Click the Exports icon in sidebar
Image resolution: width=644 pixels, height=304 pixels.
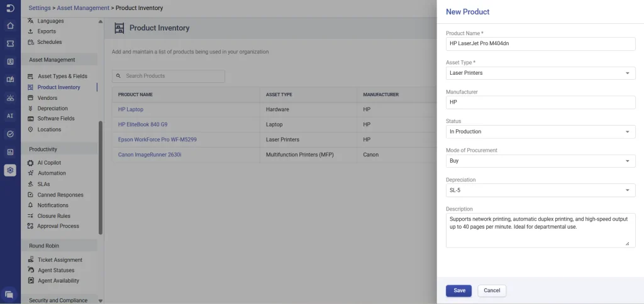pyautogui.click(x=30, y=31)
